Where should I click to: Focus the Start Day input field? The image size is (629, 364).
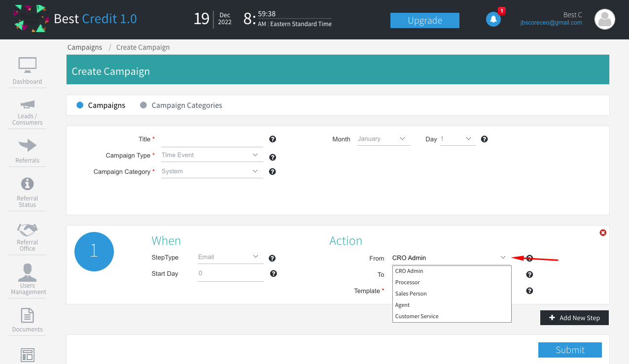coord(231,274)
